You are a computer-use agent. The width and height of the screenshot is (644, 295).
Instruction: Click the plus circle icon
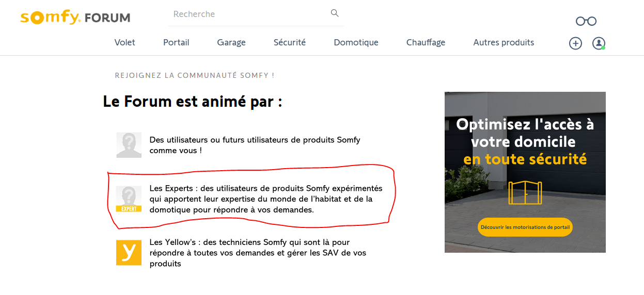(x=575, y=43)
